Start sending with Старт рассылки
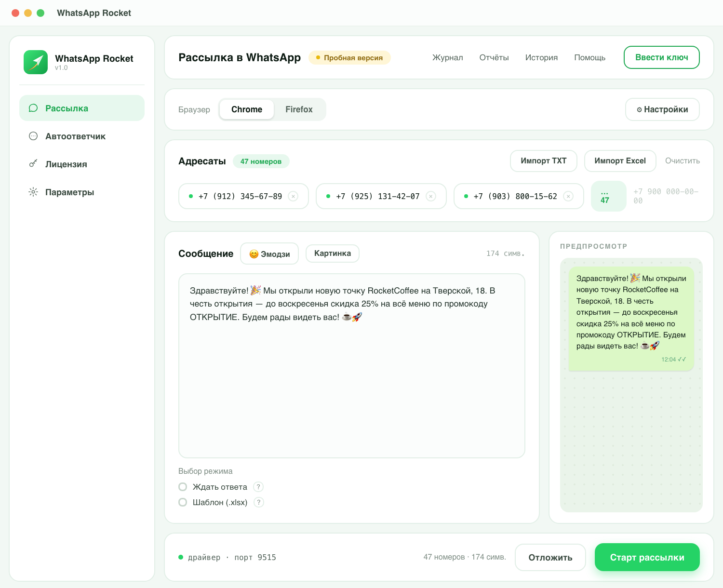The image size is (723, 588). tap(647, 557)
